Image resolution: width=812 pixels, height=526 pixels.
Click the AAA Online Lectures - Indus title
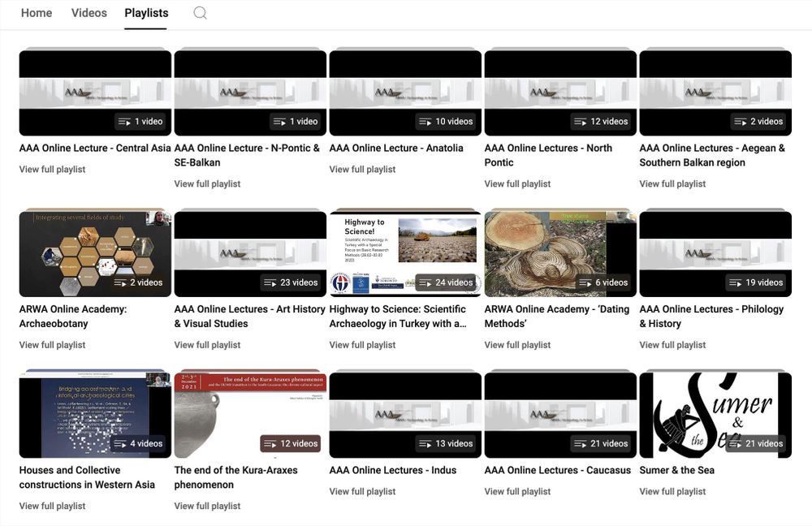pyautogui.click(x=393, y=470)
